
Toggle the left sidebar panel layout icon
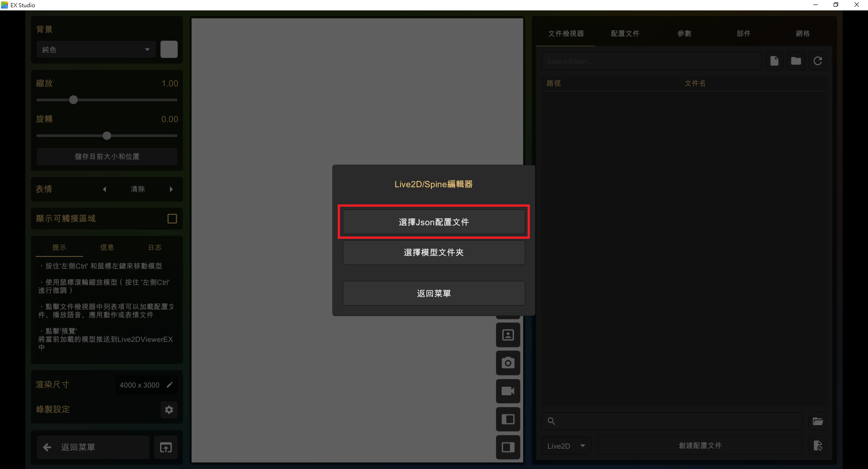(x=508, y=419)
